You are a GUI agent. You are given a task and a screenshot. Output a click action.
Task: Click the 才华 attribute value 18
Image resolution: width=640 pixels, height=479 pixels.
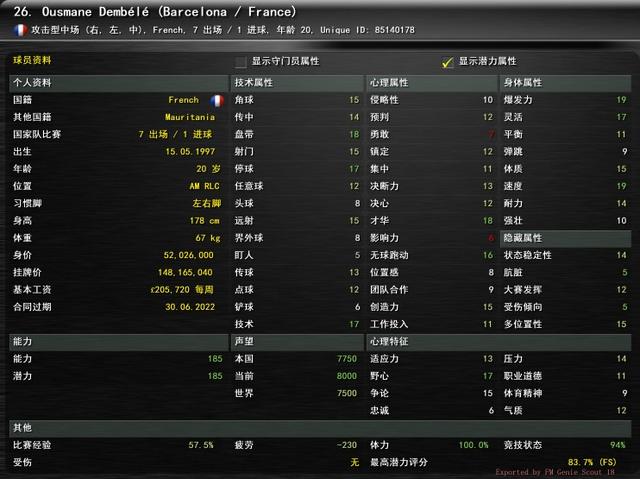[488, 221]
